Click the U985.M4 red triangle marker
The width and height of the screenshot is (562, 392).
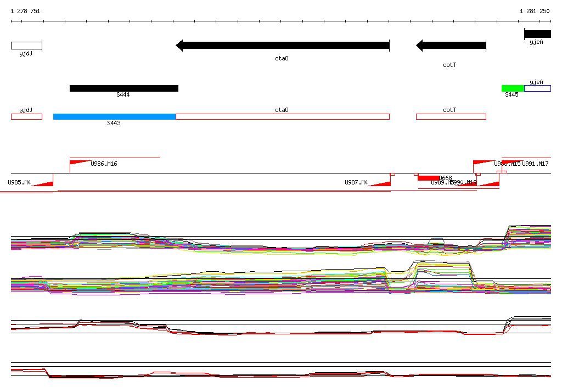click(x=43, y=183)
